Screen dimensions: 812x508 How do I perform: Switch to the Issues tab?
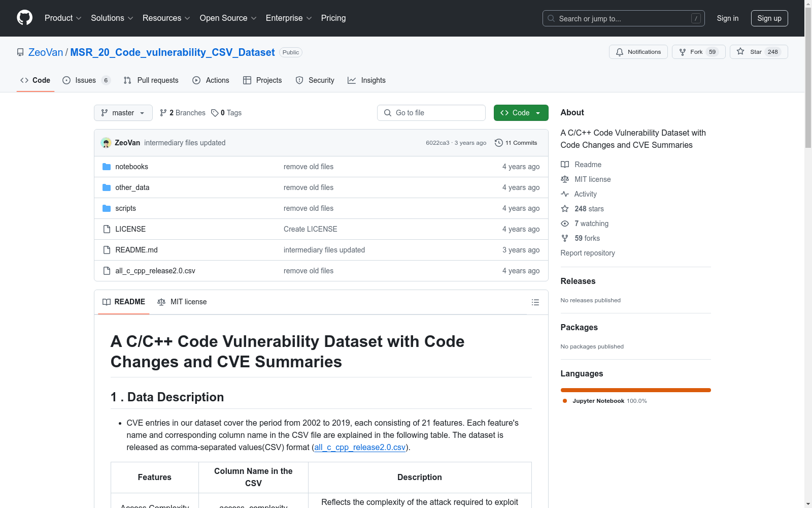point(86,80)
